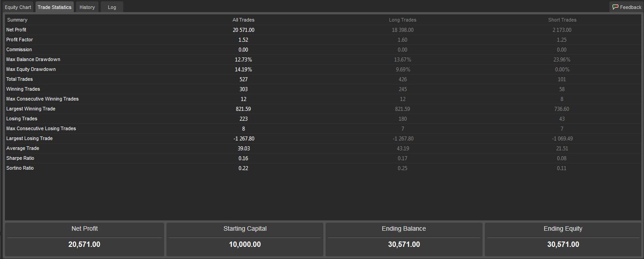Click the Short Trades column header
The height and width of the screenshot is (259, 644).
tap(562, 20)
